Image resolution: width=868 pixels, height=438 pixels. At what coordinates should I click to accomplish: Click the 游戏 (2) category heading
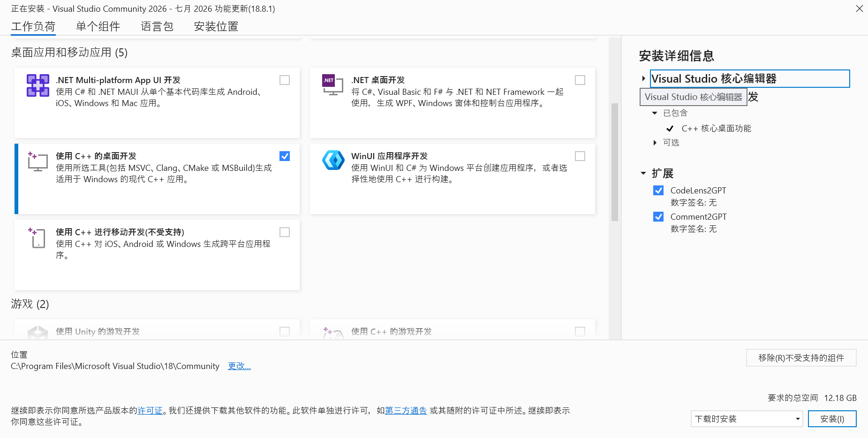coord(30,304)
